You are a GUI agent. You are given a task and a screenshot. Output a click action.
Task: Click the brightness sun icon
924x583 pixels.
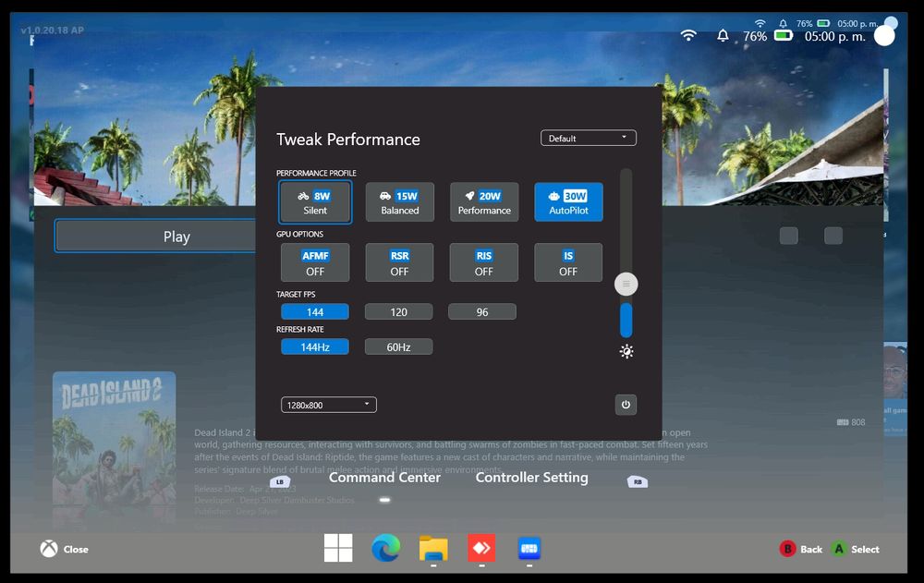pyautogui.click(x=626, y=351)
